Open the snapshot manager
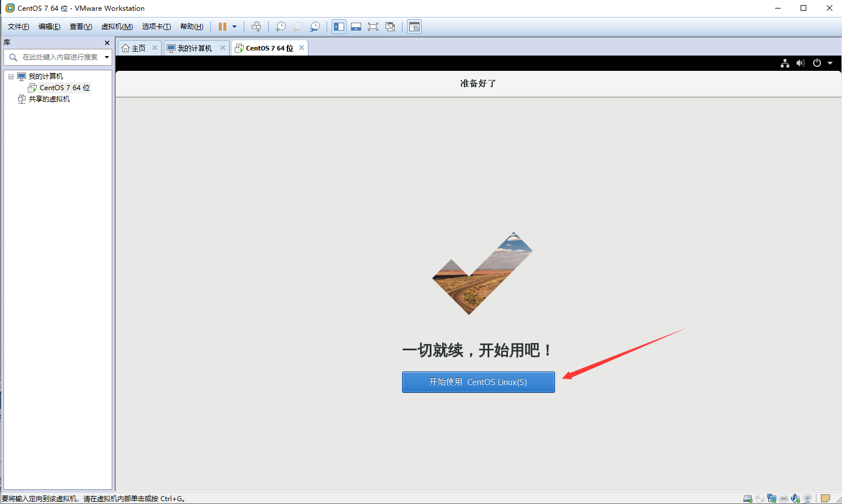 tap(315, 27)
